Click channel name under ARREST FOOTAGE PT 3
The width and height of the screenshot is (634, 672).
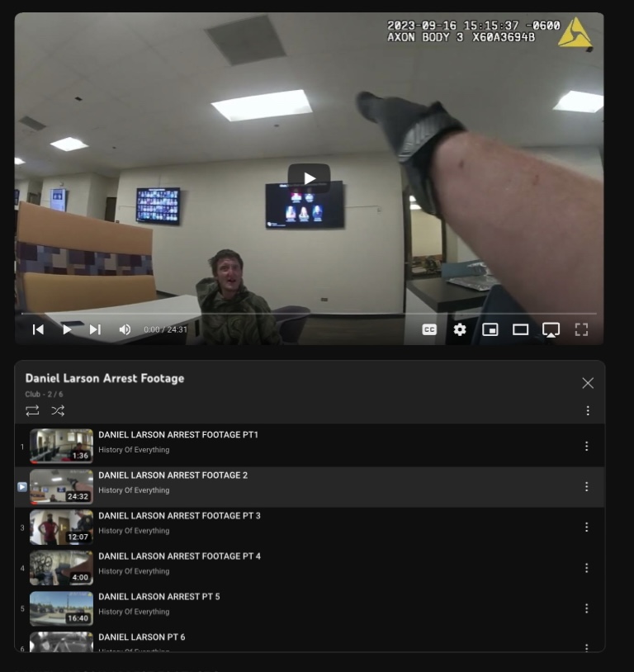click(x=134, y=531)
